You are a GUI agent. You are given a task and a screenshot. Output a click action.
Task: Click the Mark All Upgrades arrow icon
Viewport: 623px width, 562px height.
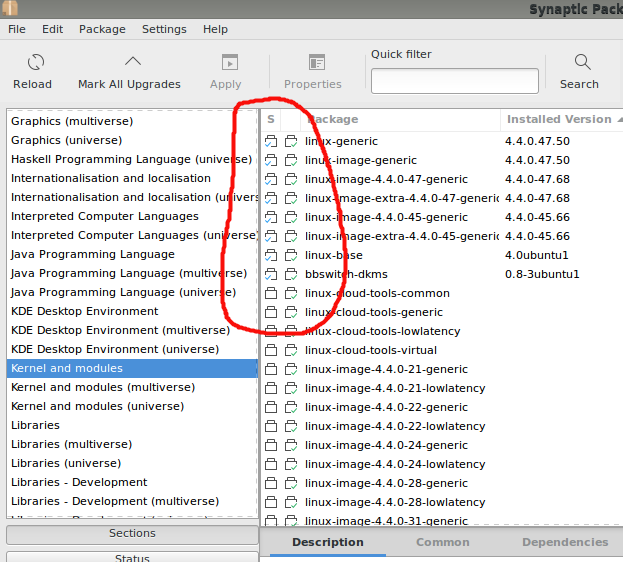(133, 61)
